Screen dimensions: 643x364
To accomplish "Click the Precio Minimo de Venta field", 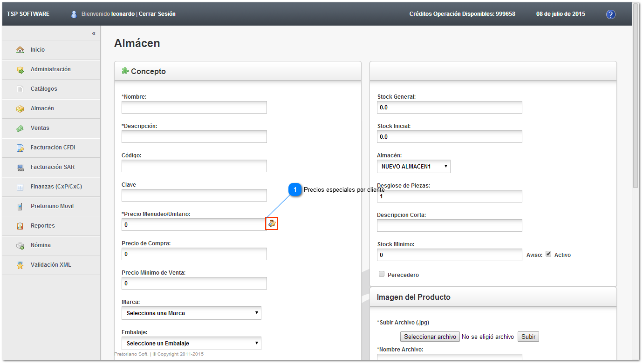I will (x=194, y=283).
